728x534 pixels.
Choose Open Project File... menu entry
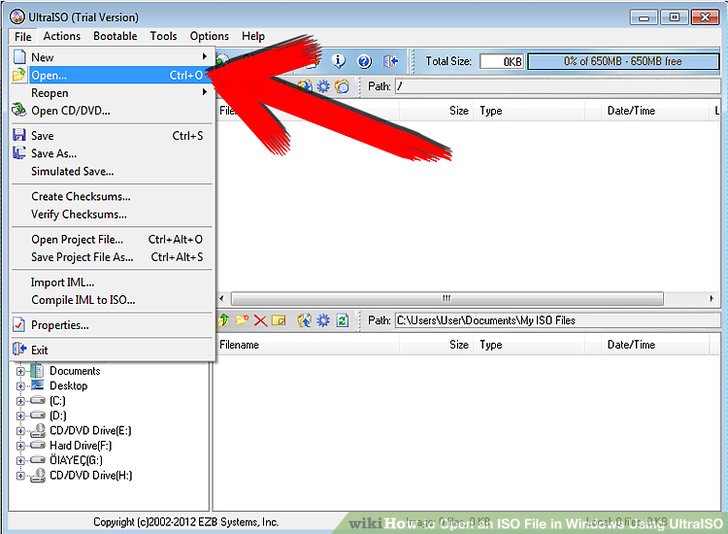click(112, 239)
